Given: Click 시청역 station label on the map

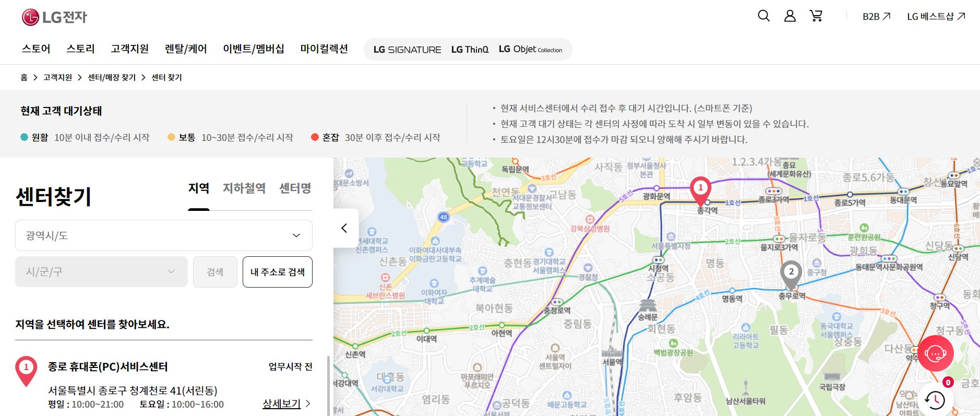Looking at the screenshot, I should coord(659,268).
